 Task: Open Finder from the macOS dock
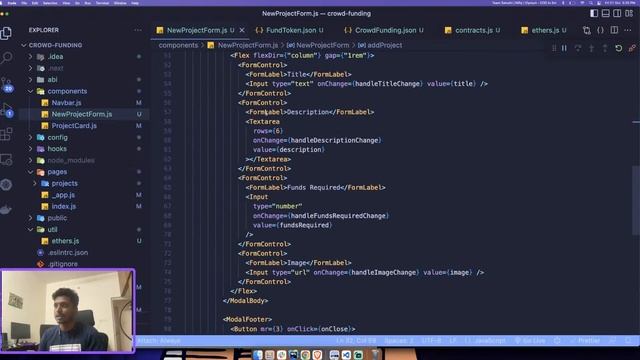point(258,355)
